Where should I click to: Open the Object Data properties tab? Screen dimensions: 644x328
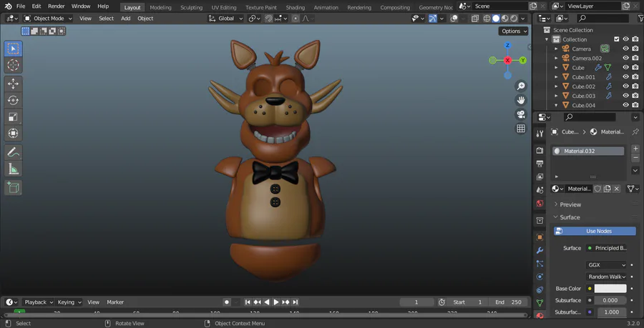(540, 303)
